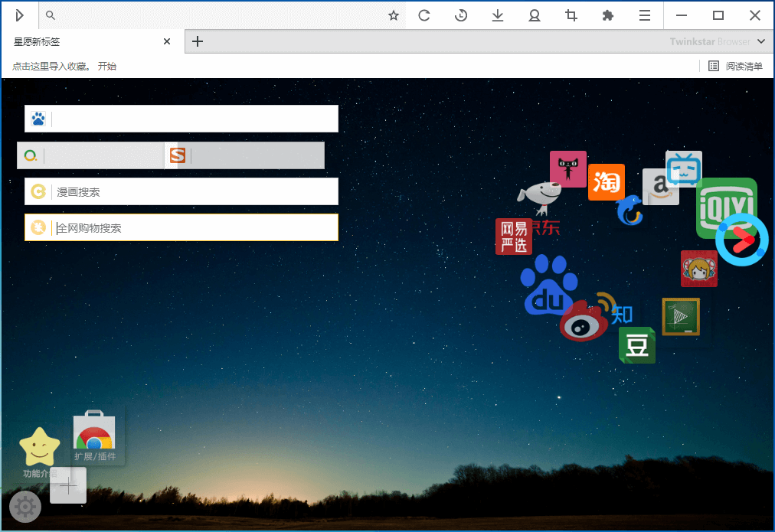Expand the Twinkstar Browser dropdown arrow

(761, 41)
